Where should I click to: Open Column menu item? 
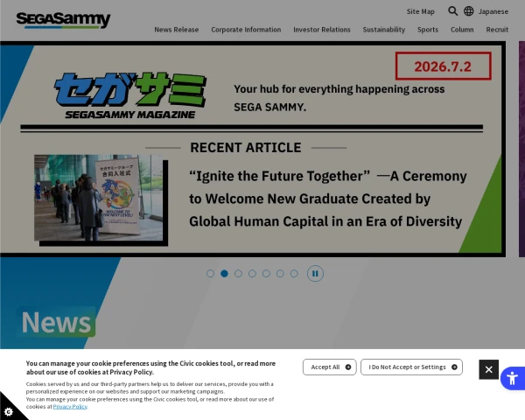[462, 30]
